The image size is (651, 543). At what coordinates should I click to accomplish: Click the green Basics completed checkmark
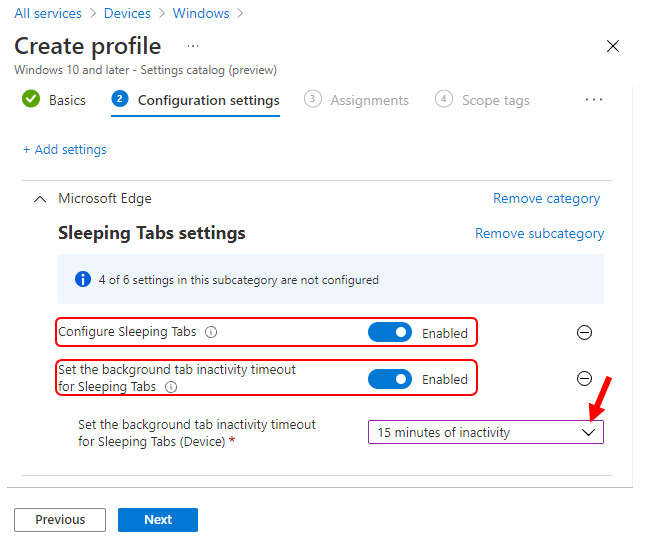31,99
